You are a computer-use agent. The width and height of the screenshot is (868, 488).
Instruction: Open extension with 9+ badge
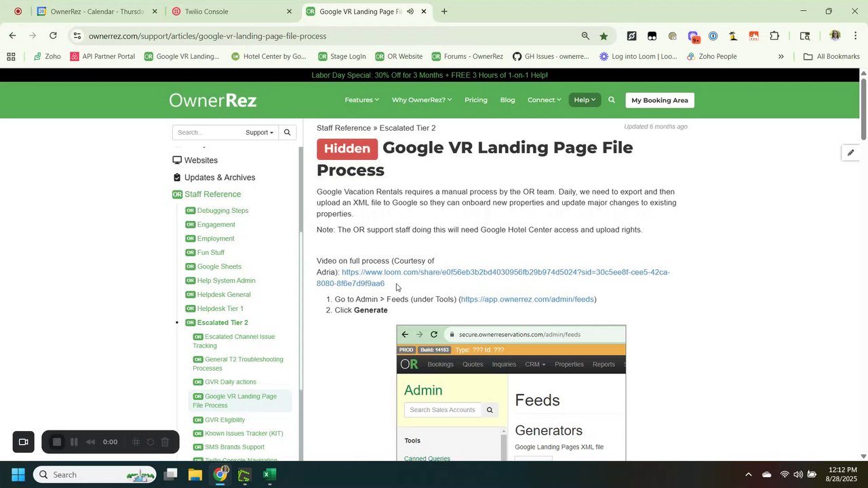pos(693,36)
